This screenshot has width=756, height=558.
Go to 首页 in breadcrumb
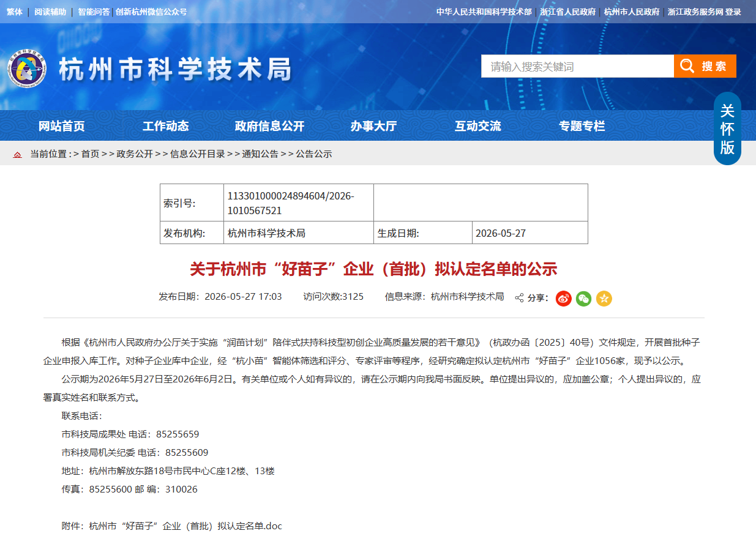pyautogui.click(x=90, y=154)
